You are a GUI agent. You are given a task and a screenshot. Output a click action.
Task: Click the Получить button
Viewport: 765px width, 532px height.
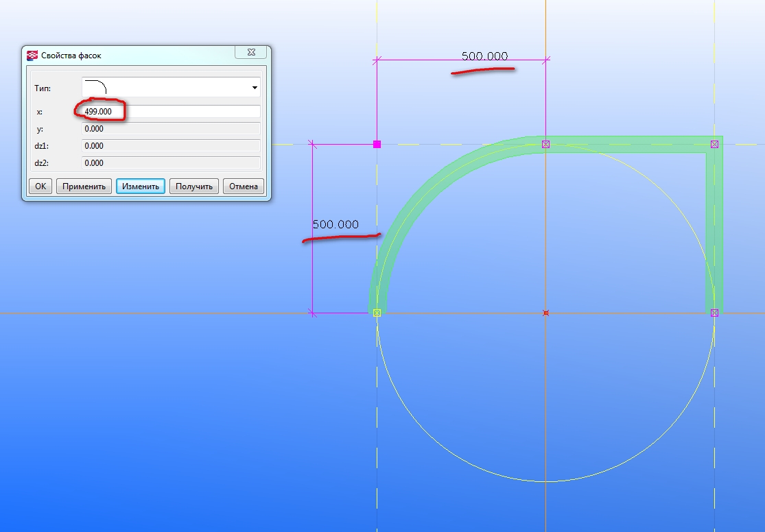click(194, 186)
